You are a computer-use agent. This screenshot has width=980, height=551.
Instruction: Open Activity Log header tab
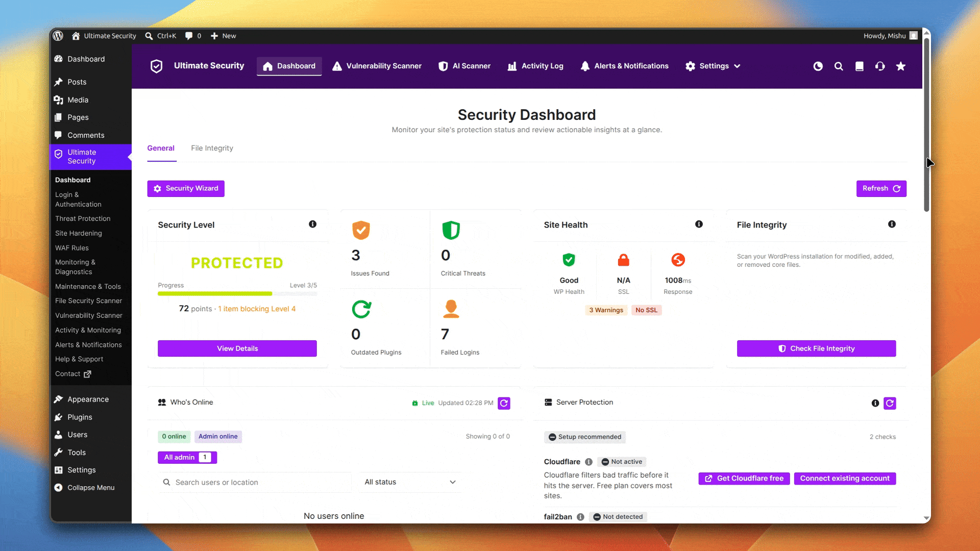point(535,66)
